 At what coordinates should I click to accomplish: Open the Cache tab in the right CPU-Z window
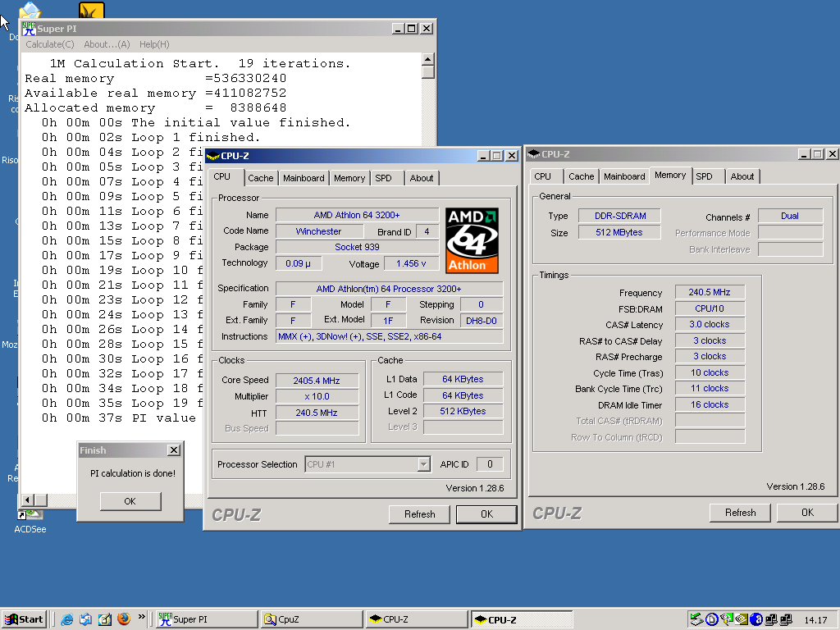pyautogui.click(x=582, y=176)
